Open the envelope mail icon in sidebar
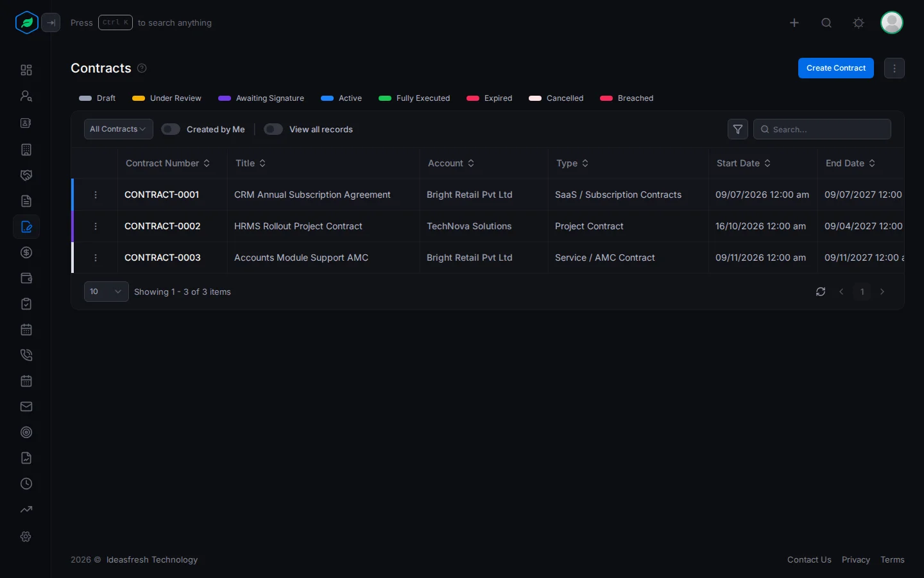This screenshot has width=924, height=578. pyautogui.click(x=26, y=407)
